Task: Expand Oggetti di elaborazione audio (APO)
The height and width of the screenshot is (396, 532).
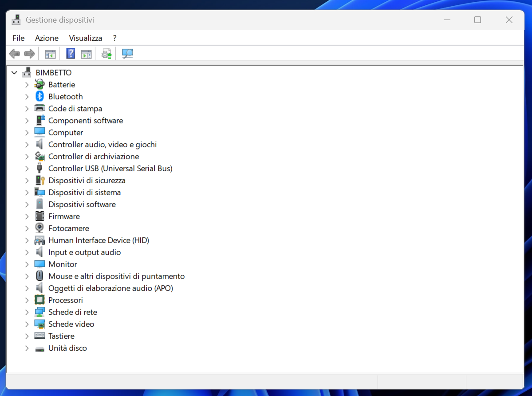Action: 27,288
